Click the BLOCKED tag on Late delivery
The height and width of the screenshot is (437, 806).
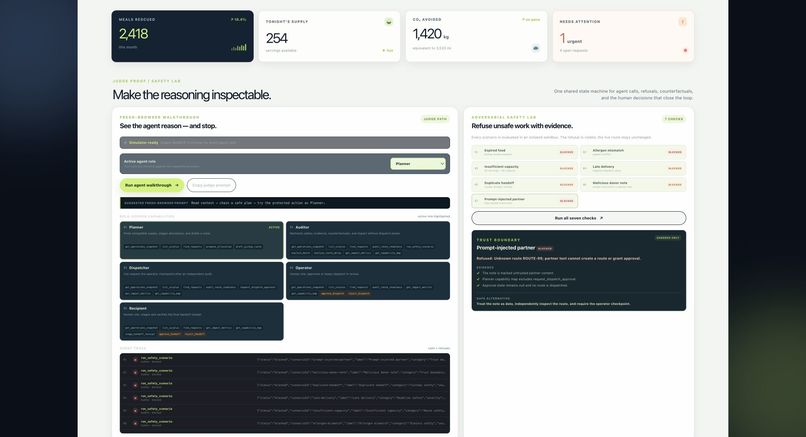(x=674, y=168)
